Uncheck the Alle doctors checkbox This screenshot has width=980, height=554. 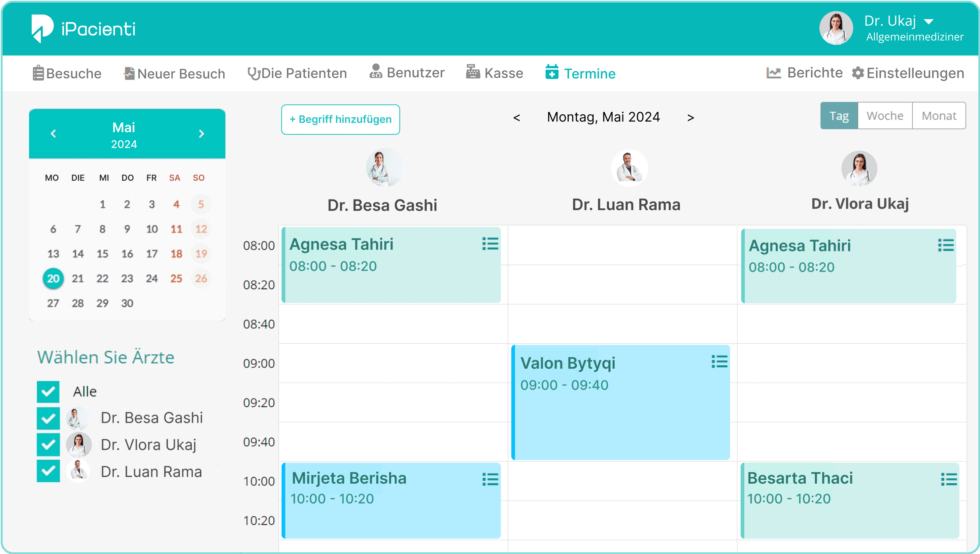(48, 391)
